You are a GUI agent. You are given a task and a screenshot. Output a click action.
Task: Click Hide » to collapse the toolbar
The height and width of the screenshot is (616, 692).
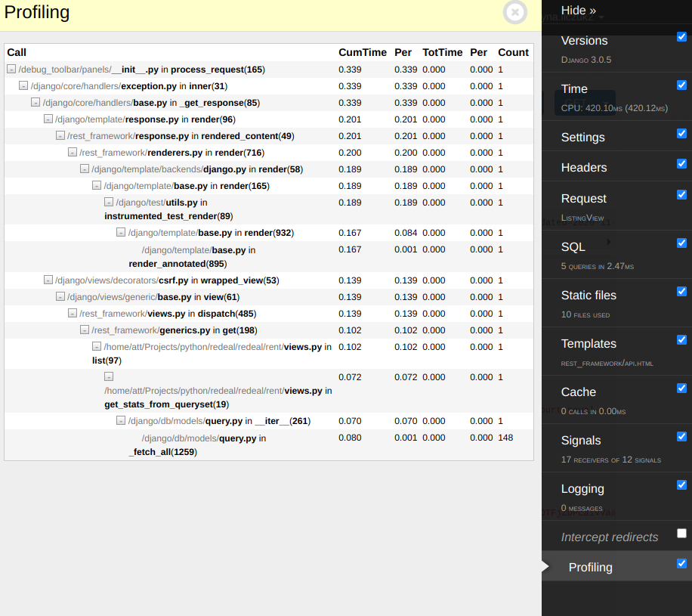tap(579, 11)
